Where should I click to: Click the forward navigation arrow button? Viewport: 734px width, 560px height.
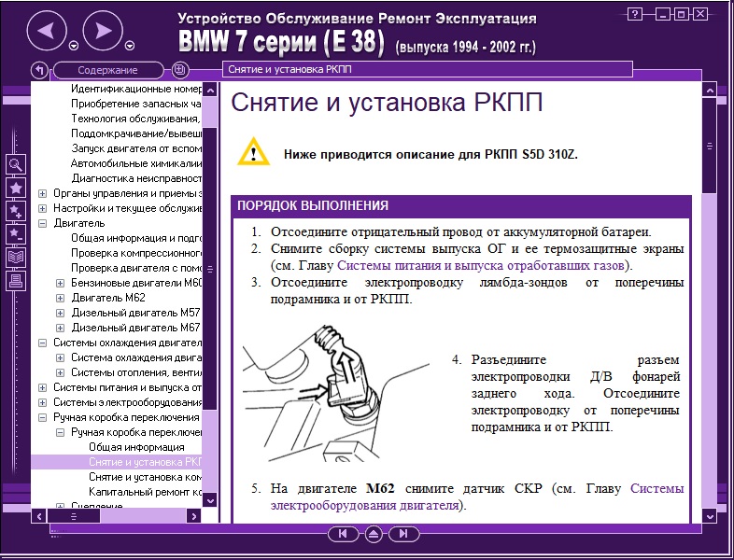[103, 31]
